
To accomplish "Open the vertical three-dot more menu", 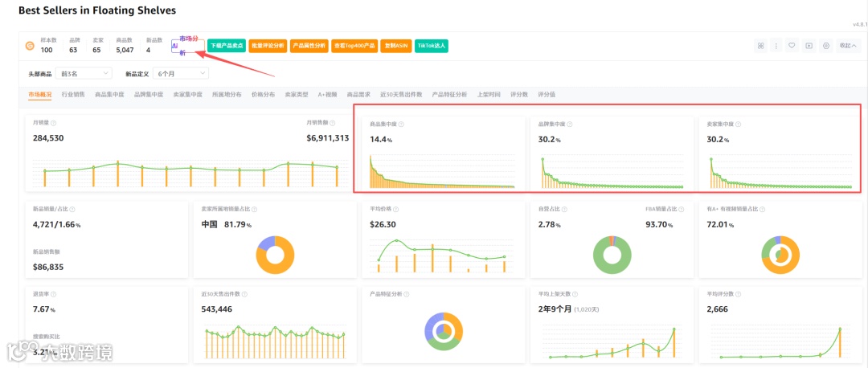I will [x=776, y=46].
